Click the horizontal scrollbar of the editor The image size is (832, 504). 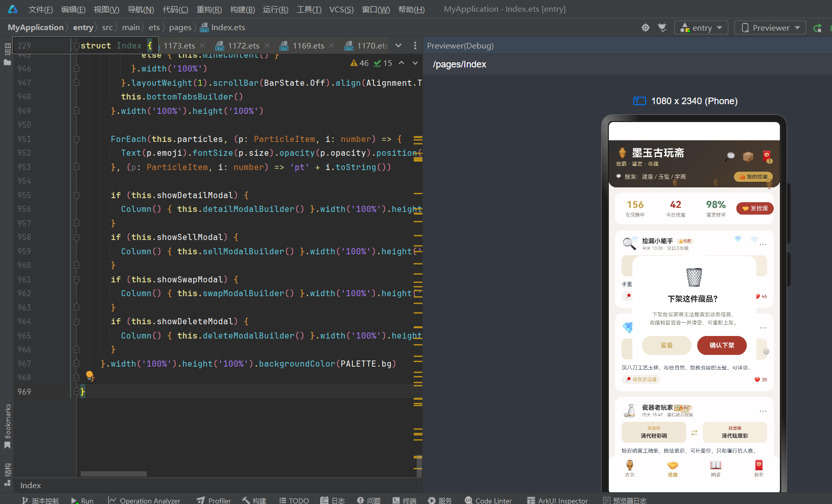pos(113,474)
